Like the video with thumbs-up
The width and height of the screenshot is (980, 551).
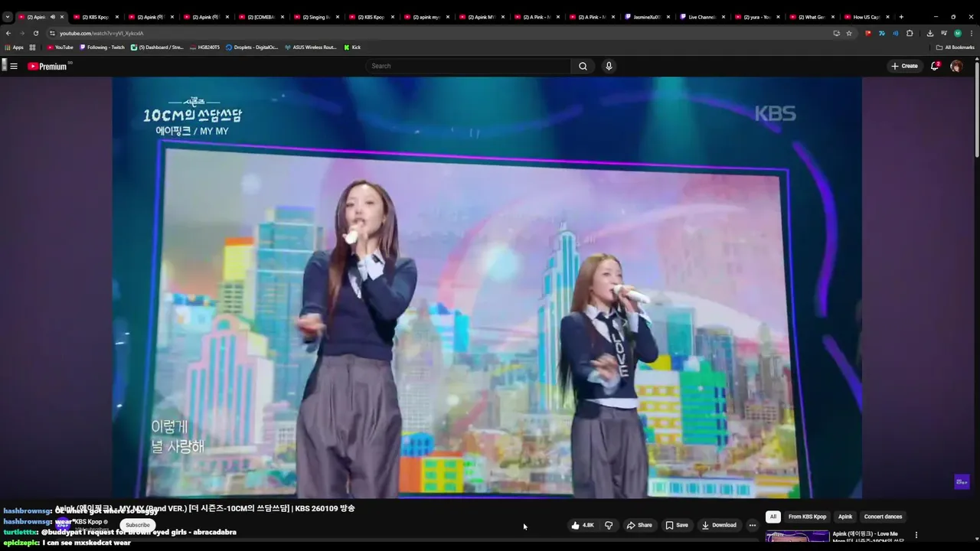(582, 525)
